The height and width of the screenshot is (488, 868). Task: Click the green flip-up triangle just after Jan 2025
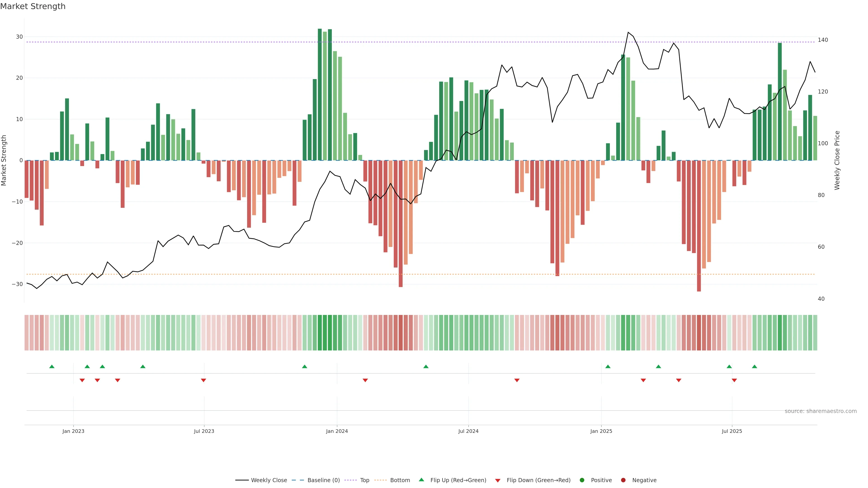[x=608, y=366]
